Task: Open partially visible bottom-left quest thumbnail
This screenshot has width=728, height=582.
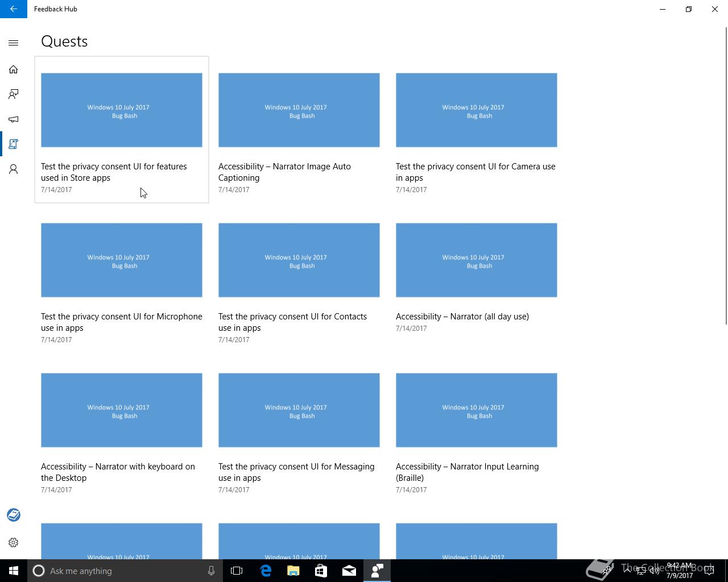Action: (x=122, y=541)
